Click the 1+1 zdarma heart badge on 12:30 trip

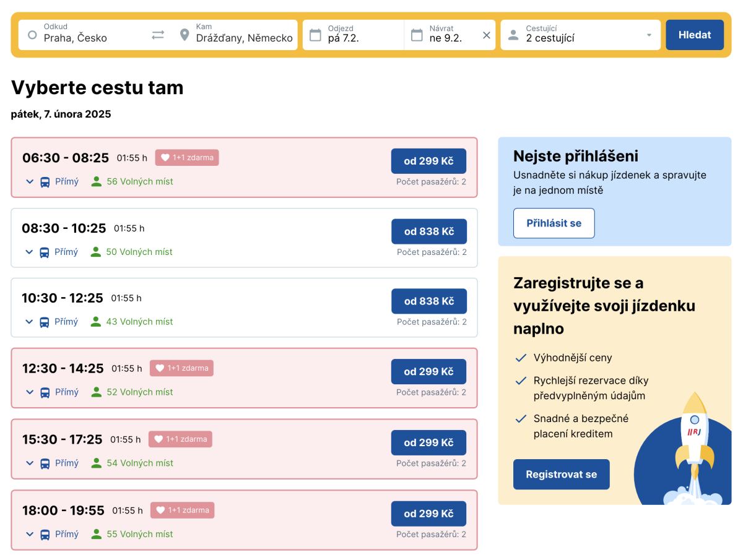point(181,368)
